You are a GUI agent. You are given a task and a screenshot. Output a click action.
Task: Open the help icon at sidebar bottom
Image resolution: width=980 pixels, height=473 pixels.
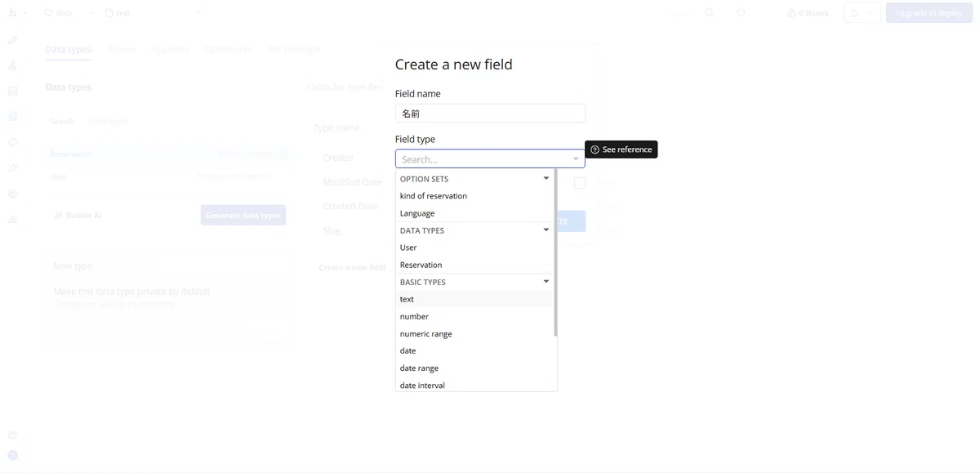pos(12,435)
